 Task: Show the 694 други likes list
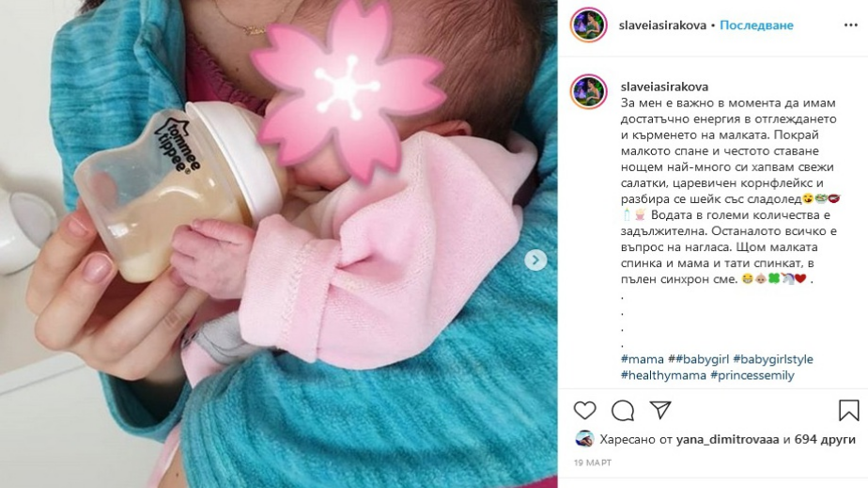[825, 439]
